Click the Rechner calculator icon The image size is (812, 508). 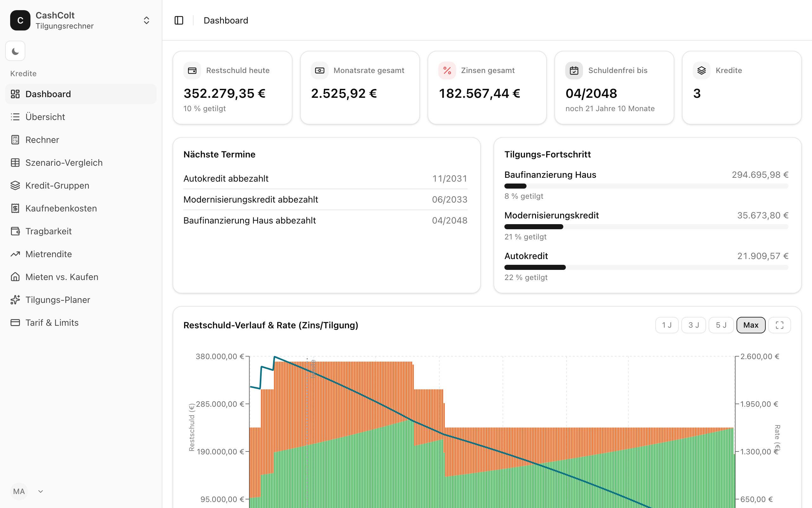click(15, 140)
